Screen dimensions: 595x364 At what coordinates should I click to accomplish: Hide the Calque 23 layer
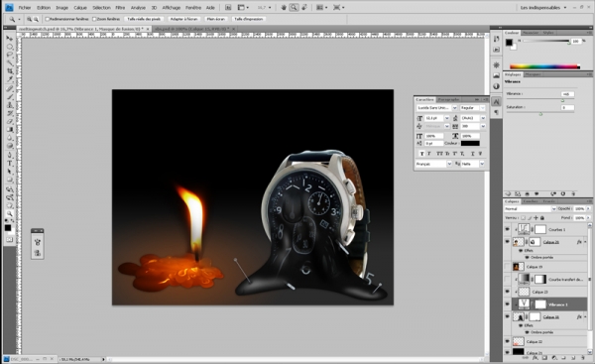(x=508, y=292)
